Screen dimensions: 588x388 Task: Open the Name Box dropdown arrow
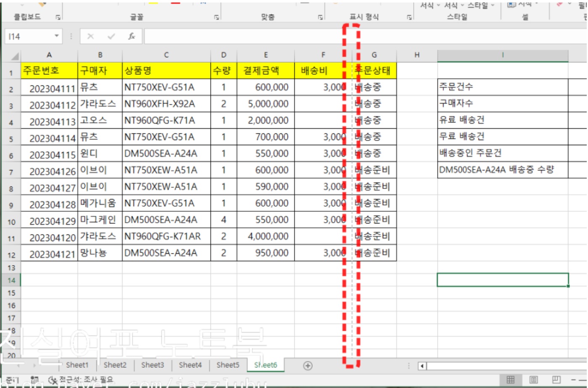57,36
